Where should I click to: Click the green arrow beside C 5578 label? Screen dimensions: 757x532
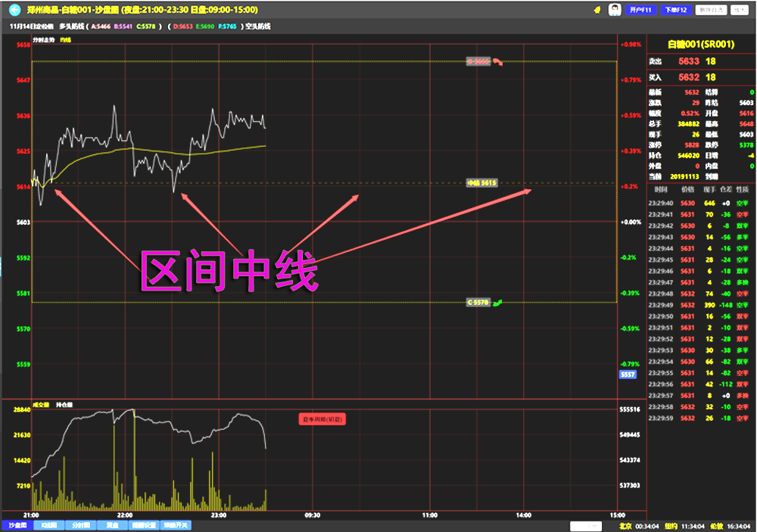pos(497,302)
